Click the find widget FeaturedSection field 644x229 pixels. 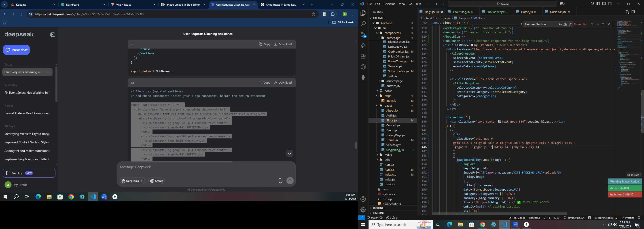pyautogui.click(x=541, y=24)
